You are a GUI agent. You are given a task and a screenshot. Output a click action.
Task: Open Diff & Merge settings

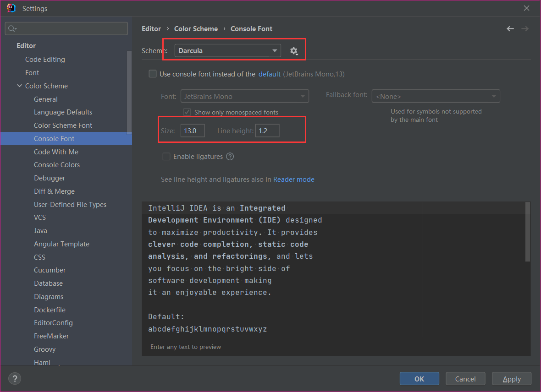54,191
